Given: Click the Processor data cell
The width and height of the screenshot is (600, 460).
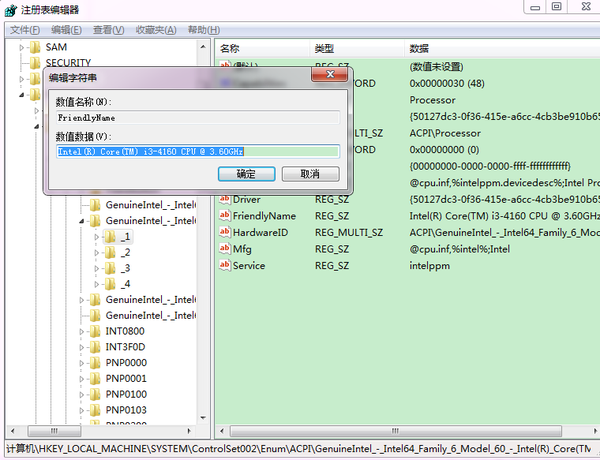Looking at the screenshot, I should point(432,100).
